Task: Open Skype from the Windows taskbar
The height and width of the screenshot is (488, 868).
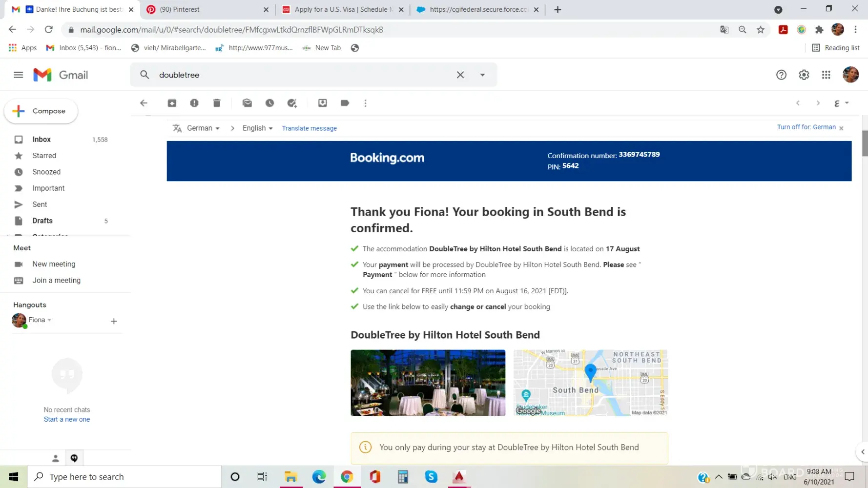Action: click(x=431, y=477)
